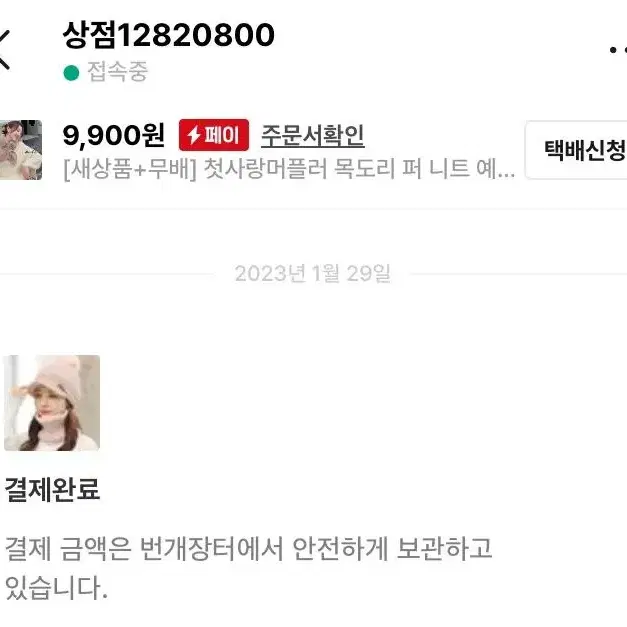Tap the 있습니다. line of the message
This screenshot has height=627, width=627.
click(56, 587)
